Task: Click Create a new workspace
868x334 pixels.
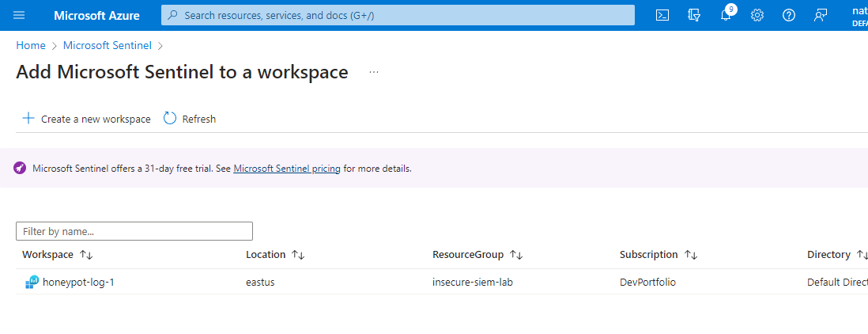Action: click(x=86, y=119)
